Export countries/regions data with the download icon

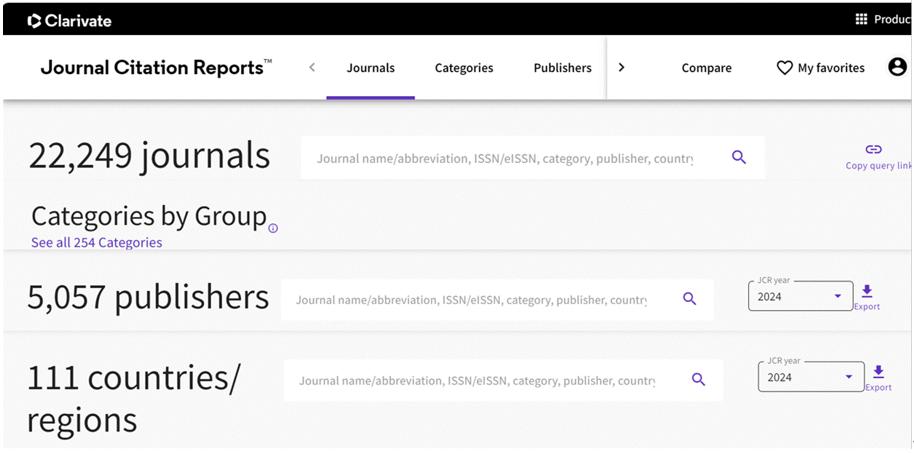pos(878,372)
